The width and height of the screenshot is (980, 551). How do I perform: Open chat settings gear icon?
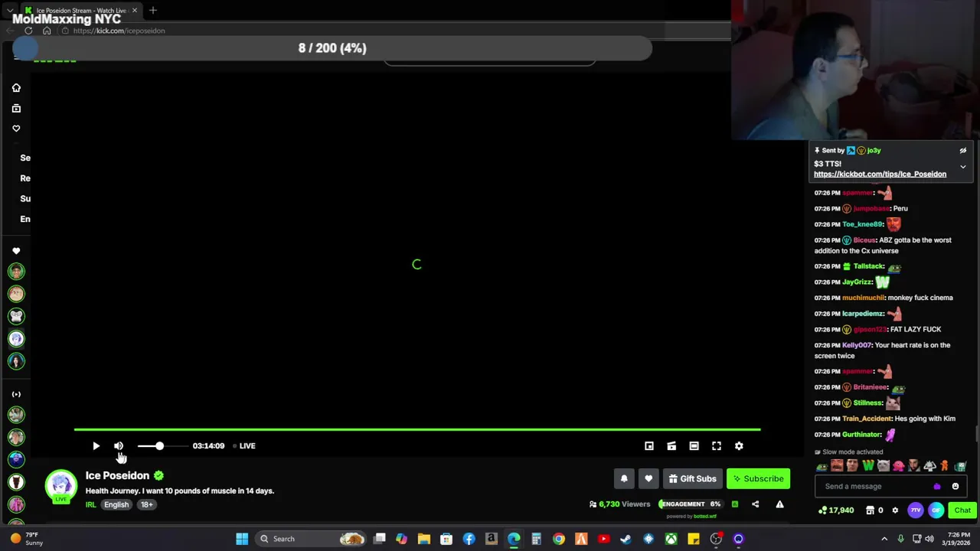pos(895,510)
